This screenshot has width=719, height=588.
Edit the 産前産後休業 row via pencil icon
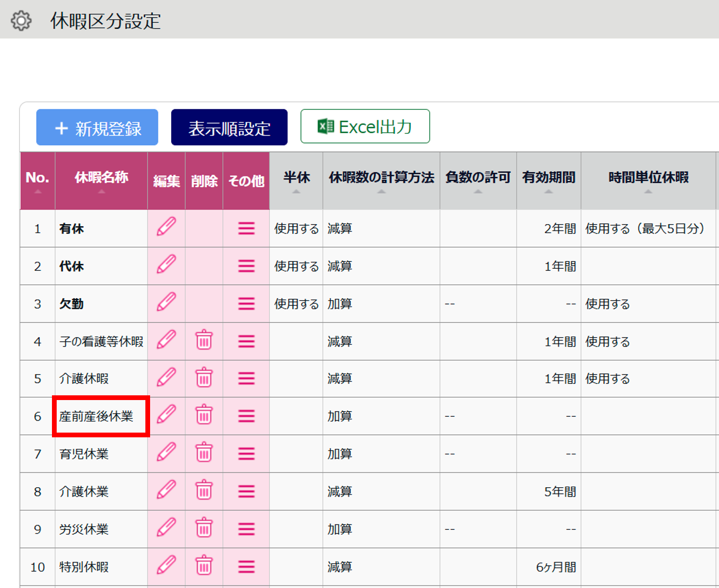click(x=166, y=415)
